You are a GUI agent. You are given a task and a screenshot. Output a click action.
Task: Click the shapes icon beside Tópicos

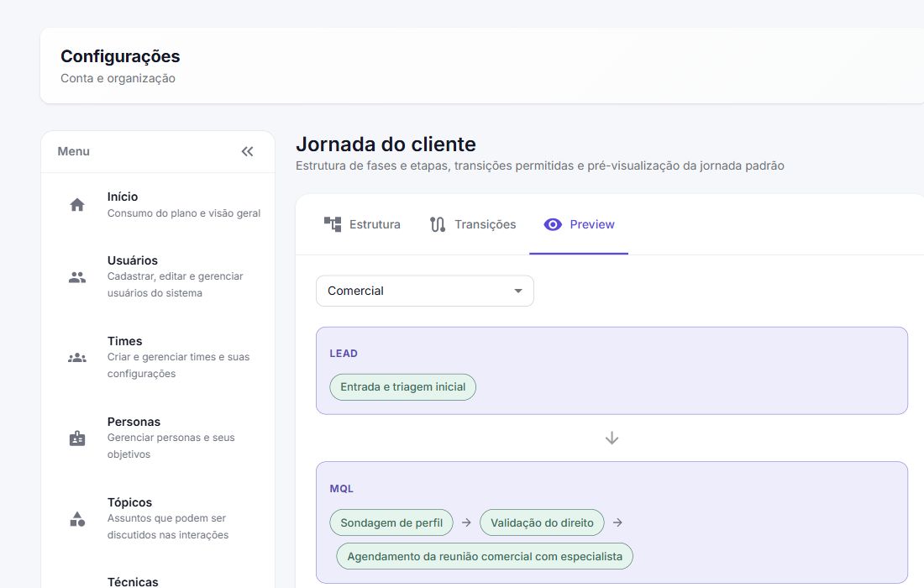[x=77, y=519]
